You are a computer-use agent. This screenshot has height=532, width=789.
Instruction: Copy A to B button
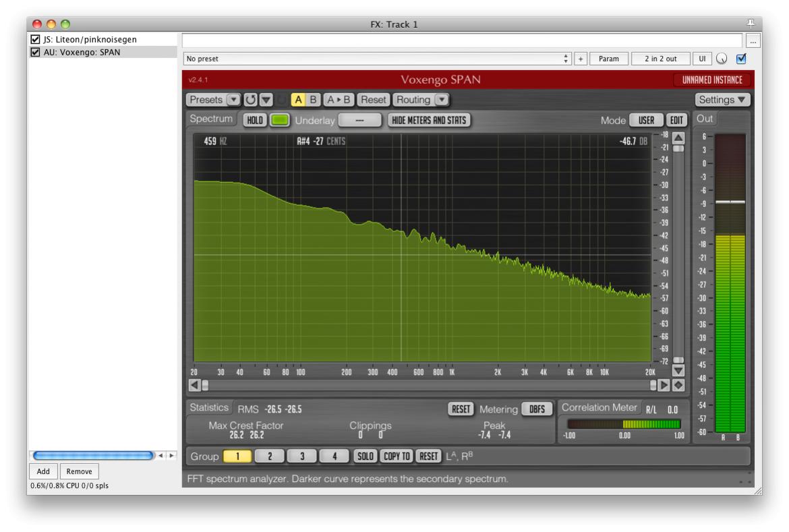[x=339, y=100]
